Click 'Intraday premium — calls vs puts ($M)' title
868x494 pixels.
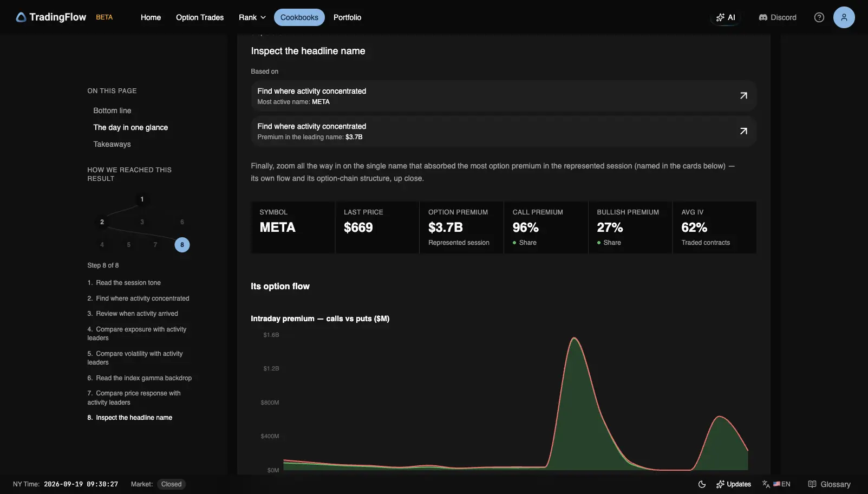(320, 318)
